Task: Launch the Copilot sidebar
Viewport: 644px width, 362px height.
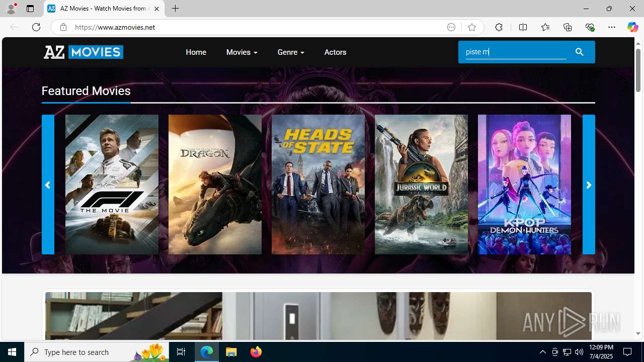Action: pos(632,27)
